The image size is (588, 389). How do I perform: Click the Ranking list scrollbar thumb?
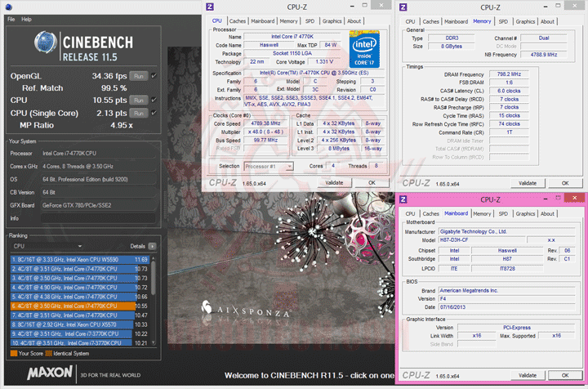[154, 278]
